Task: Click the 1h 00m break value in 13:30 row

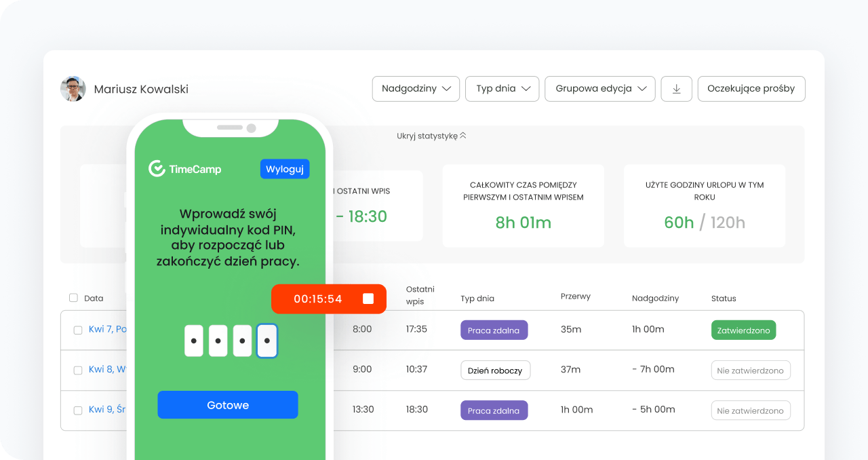Action: pos(577,409)
